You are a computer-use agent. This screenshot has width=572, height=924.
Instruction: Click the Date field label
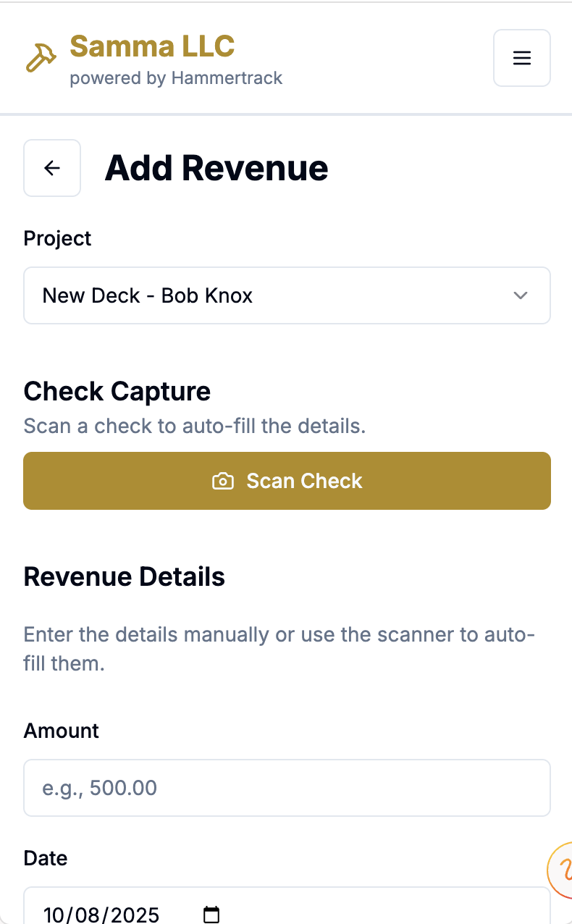pyautogui.click(x=46, y=858)
